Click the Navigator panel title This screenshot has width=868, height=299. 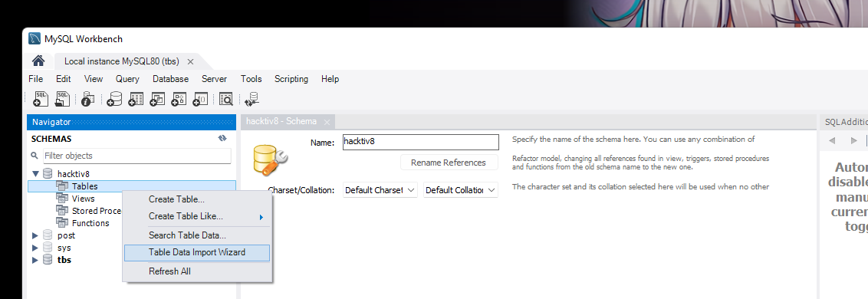point(51,123)
